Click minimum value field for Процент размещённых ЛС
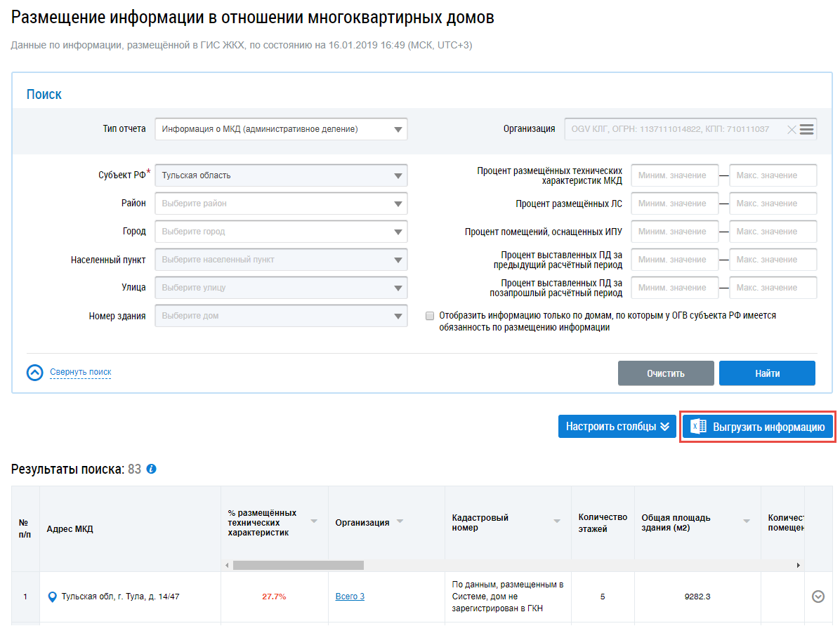Viewport: 840px width, 626px height. (674, 204)
